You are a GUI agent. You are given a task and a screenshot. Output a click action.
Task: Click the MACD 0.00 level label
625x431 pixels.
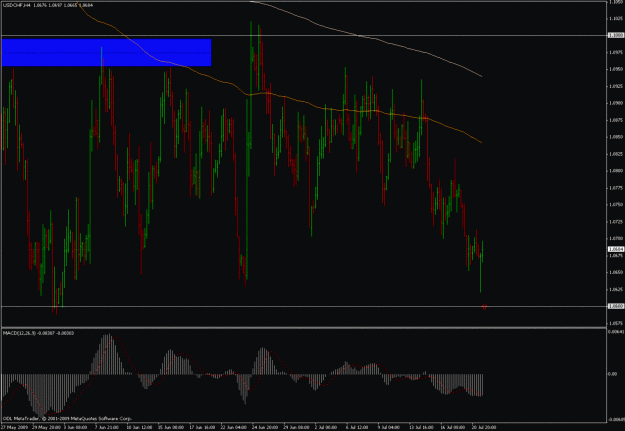point(612,374)
